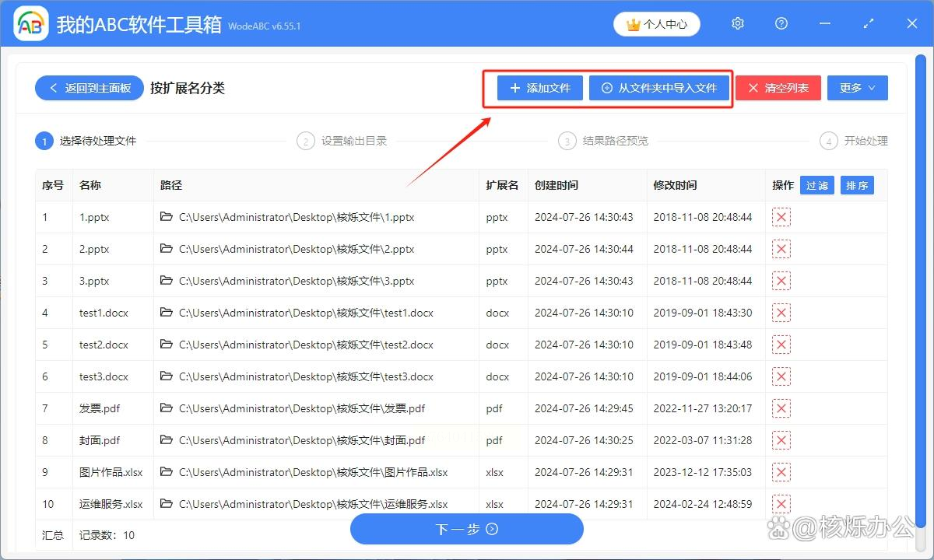
Task: Click the 名称 column header
Action: click(90, 185)
